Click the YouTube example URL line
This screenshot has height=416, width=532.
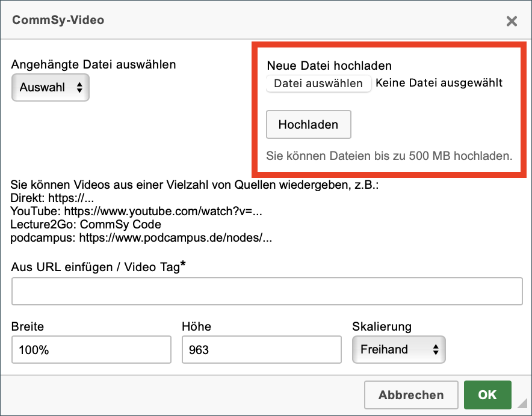(136, 211)
